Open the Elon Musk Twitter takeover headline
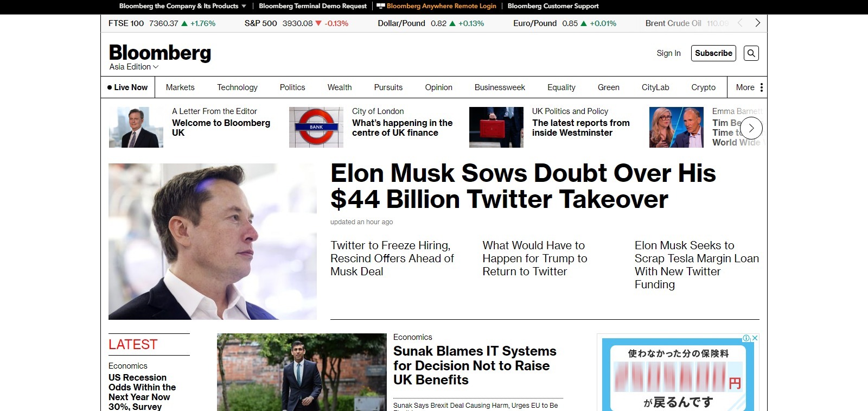 pos(522,186)
